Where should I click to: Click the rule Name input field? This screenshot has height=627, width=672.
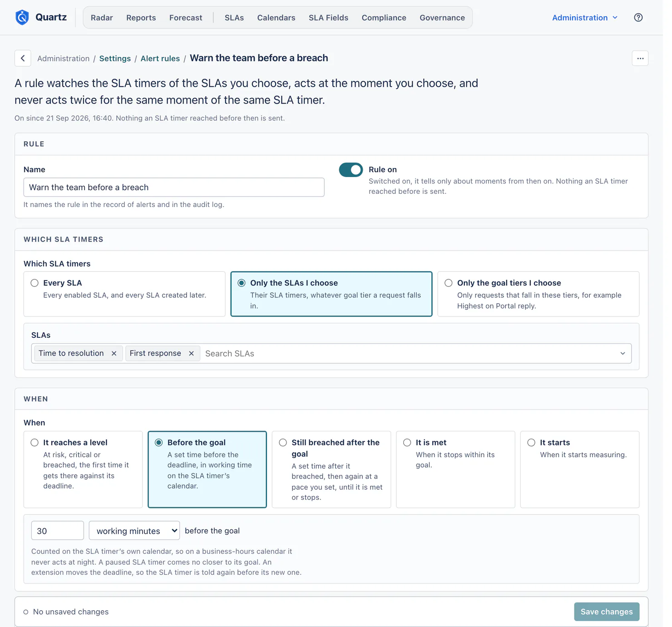click(x=174, y=187)
